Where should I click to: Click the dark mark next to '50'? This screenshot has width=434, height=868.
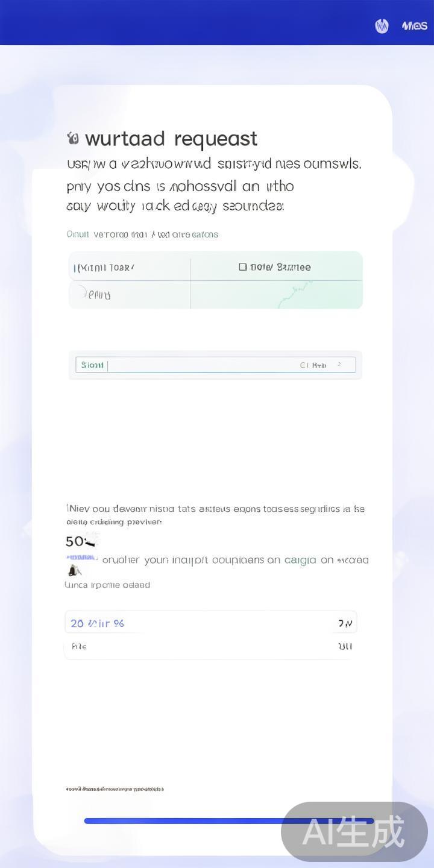point(90,541)
